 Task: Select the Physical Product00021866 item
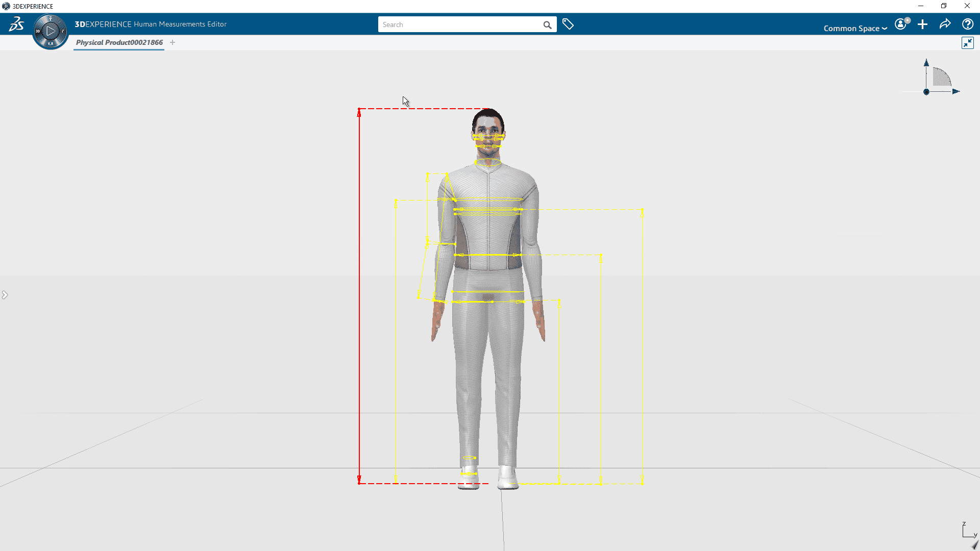(119, 42)
